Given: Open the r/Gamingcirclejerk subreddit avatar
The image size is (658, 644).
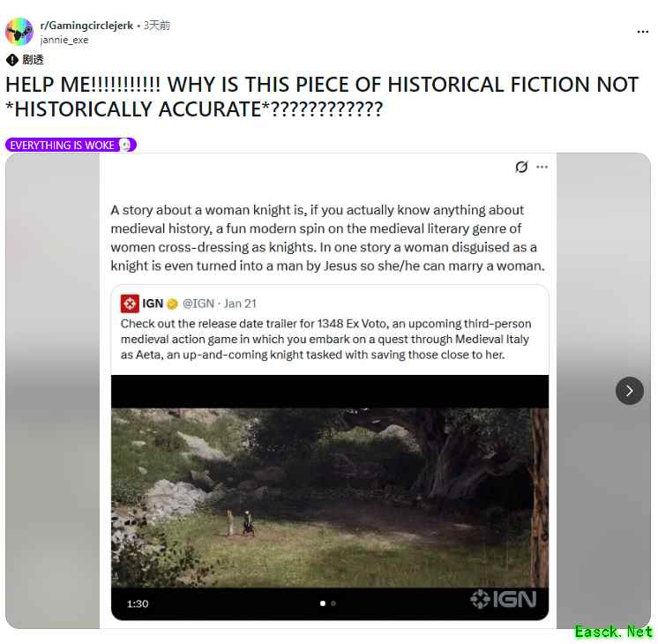Looking at the screenshot, I should [x=19, y=32].
